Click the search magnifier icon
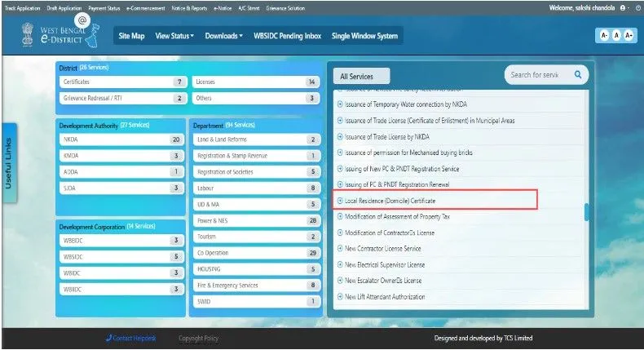Viewport: 644px width, 350px height. (577, 75)
